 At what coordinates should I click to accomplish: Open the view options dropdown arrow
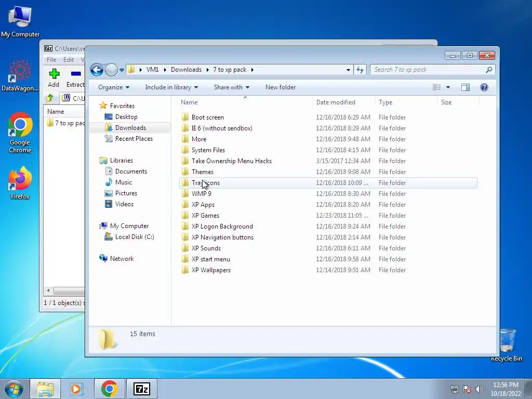click(x=448, y=87)
